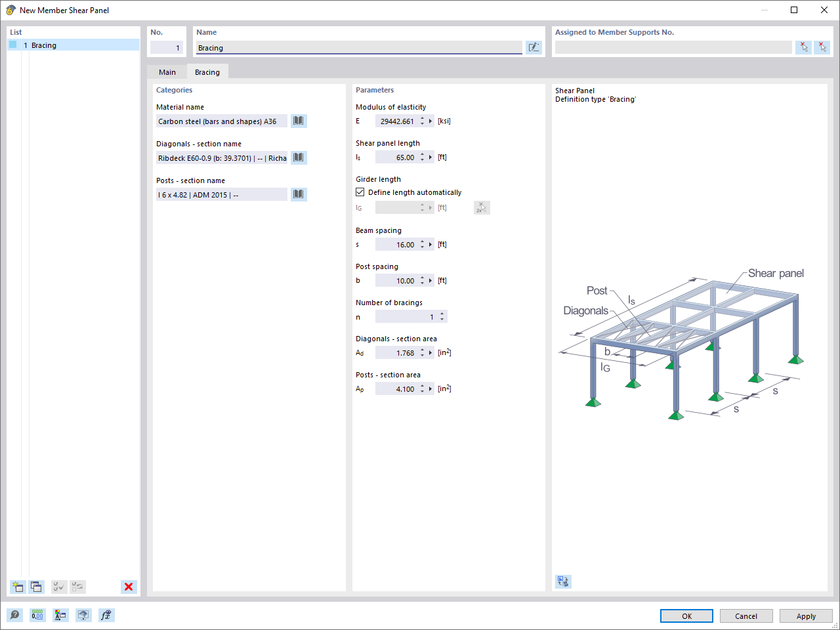Open the Posts section library

pyautogui.click(x=298, y=194)
